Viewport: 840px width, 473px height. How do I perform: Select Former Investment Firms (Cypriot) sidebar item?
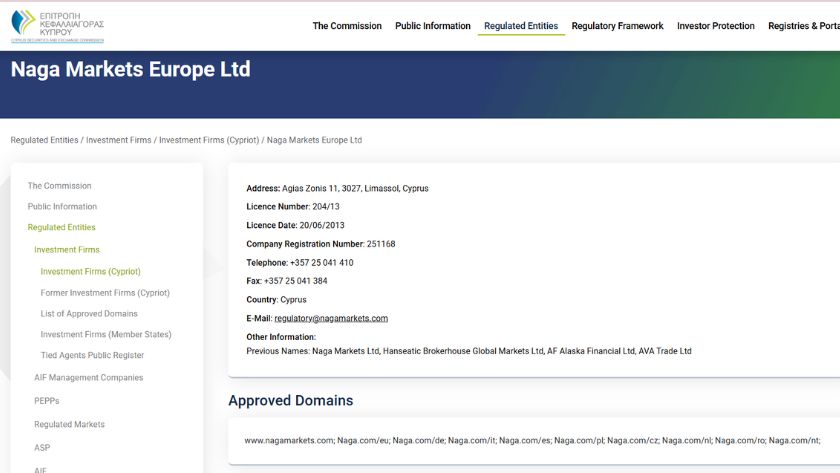(105, 293)
